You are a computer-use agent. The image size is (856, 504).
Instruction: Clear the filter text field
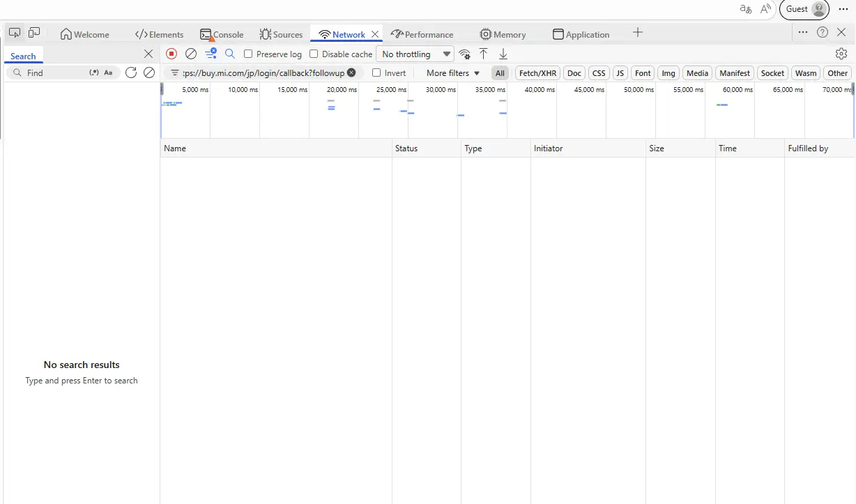coord(351,72)
